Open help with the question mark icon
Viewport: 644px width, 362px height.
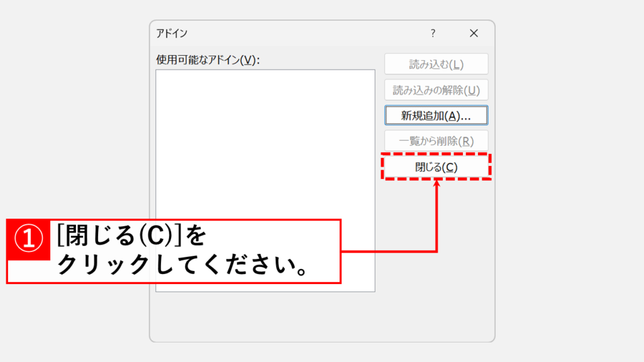tap(433, 33)
